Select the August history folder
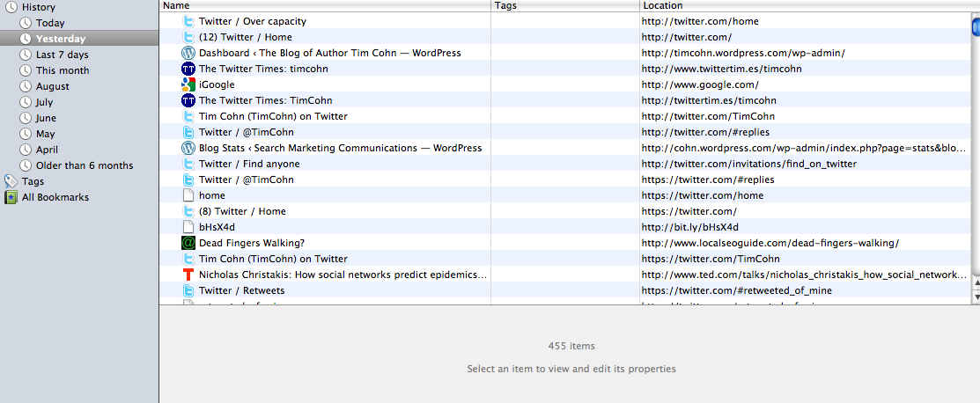Viewport: 980px width, 403px height. (x=52, y=86)
